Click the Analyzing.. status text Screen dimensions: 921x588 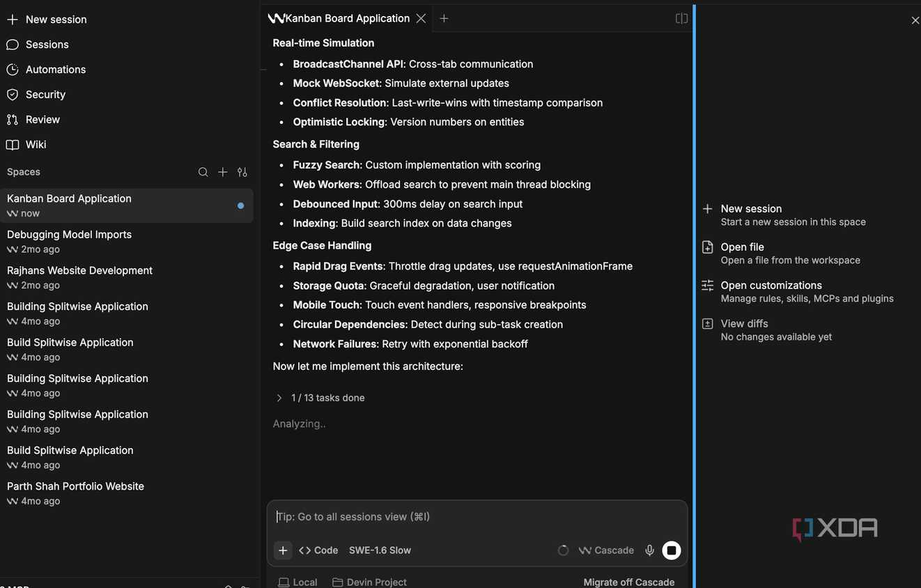point(299,424)
